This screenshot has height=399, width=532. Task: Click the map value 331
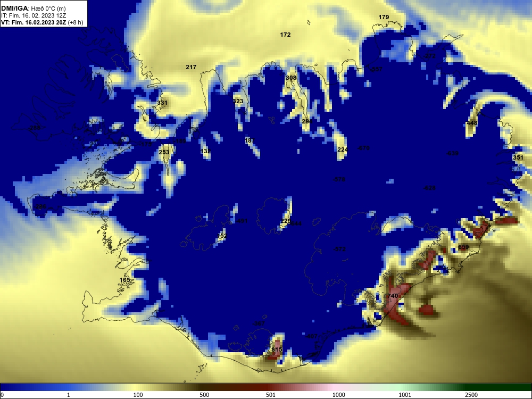tap(162, 103)
